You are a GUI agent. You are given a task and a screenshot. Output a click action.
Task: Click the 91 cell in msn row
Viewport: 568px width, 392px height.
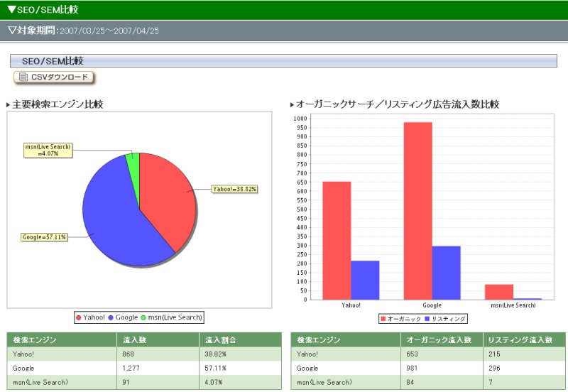tap(158, 382)
